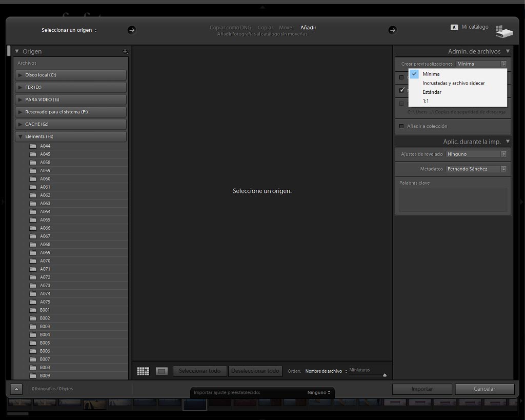
Task: Click the plus icon in the Origen panel
Action: (x=125, y=51)
